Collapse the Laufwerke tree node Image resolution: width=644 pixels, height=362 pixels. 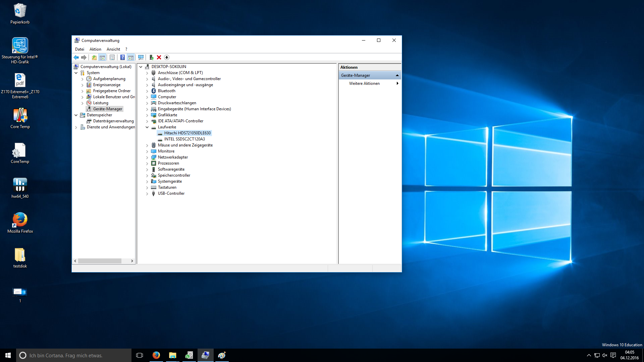pos(147,127)
